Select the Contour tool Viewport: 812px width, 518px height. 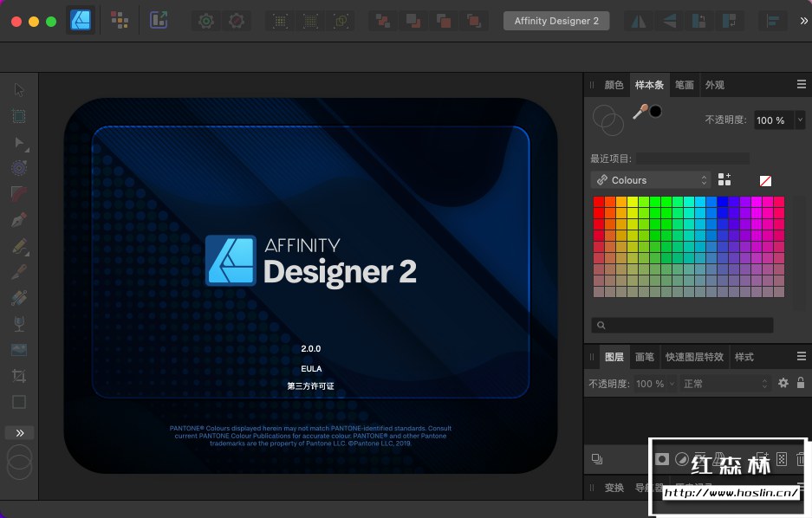pyautogui.click(x=19, y=168)
